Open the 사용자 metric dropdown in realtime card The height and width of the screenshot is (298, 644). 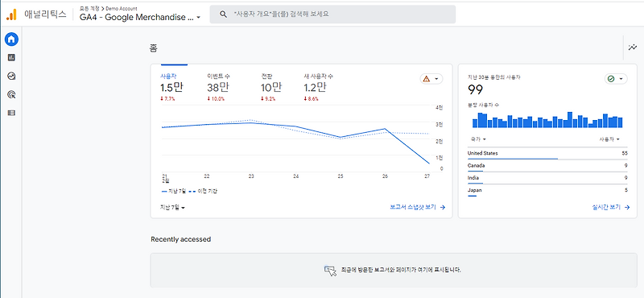click(609, 139)
